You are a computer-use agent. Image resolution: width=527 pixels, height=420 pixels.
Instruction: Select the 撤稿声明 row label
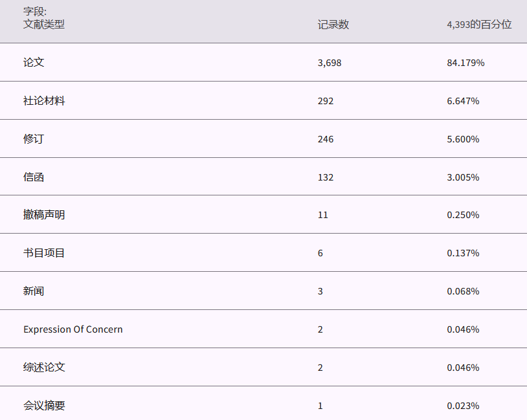pos(44,215)
